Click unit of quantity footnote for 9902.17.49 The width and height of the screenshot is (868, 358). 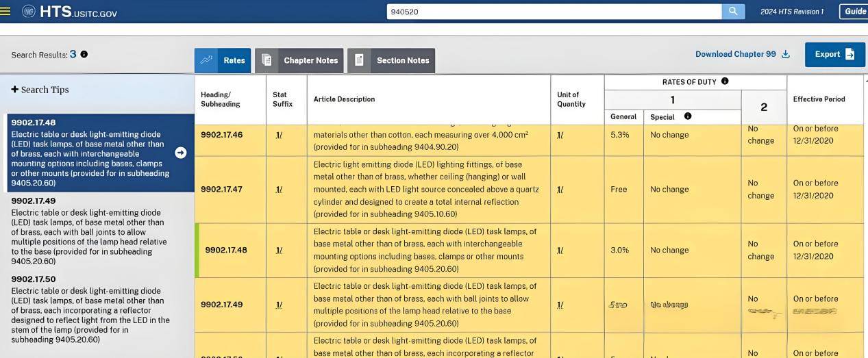pos(560,305)
